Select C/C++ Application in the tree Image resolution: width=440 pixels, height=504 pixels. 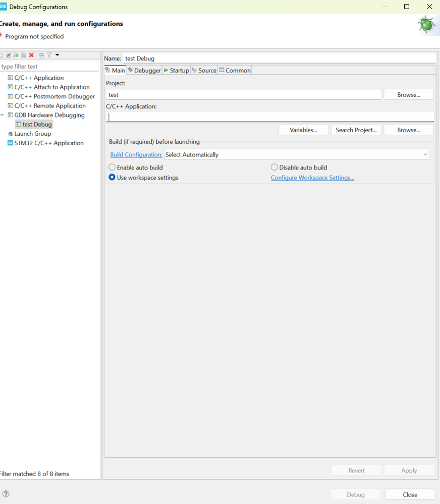39,78
